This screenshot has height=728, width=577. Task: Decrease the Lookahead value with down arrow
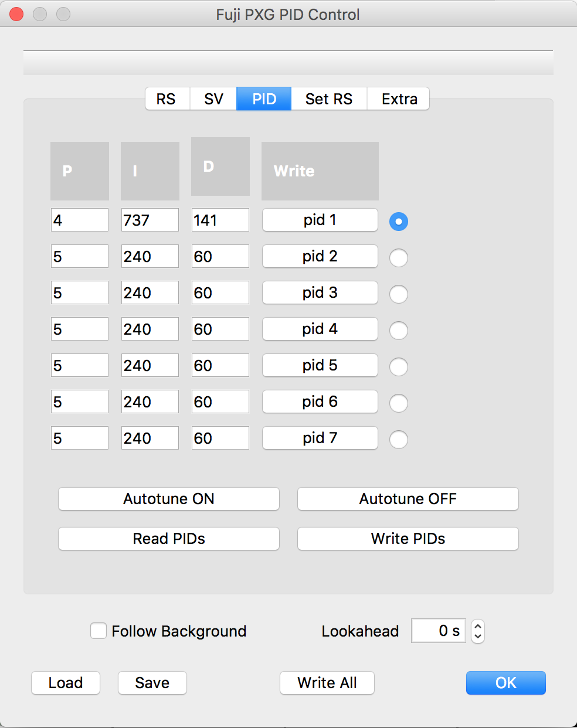pyautogui.click(x=478, y=637)
